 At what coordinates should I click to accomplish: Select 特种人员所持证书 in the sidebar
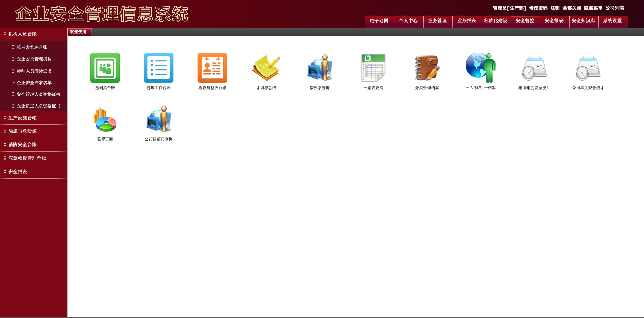[34, 71]
